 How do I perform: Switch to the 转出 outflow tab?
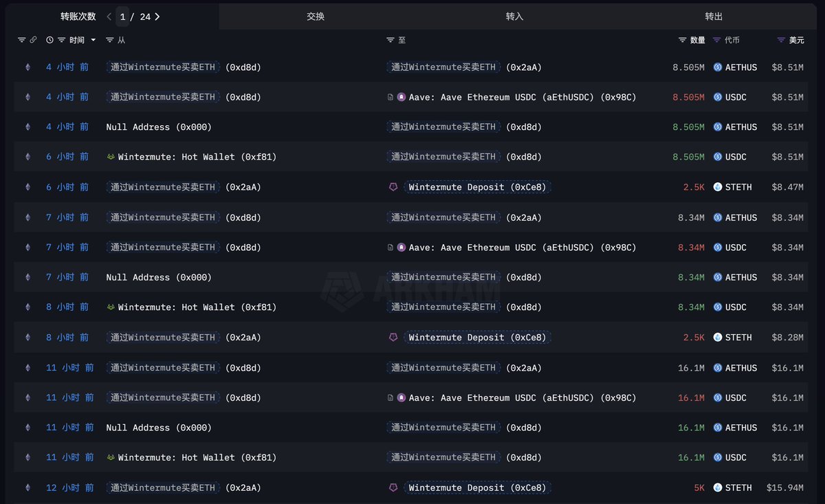[714, 17]
